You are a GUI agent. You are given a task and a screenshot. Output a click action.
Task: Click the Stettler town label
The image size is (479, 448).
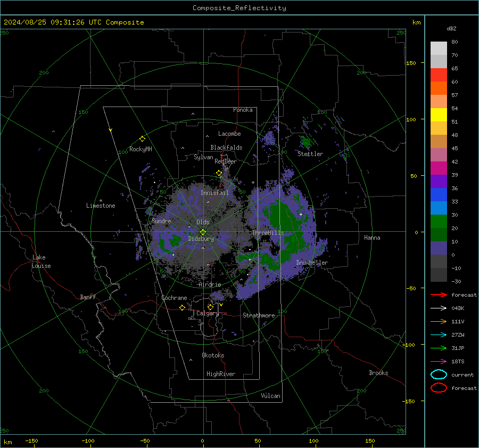point(310,154)
